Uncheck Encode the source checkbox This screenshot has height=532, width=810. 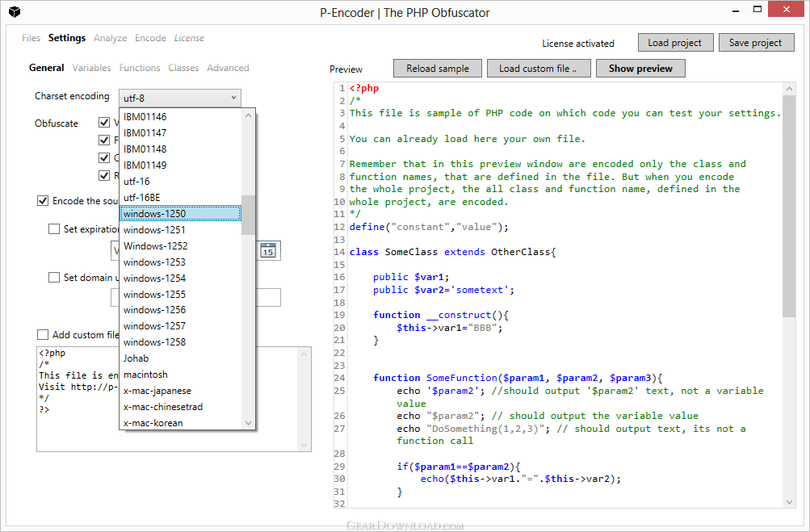tap(43, 200)
